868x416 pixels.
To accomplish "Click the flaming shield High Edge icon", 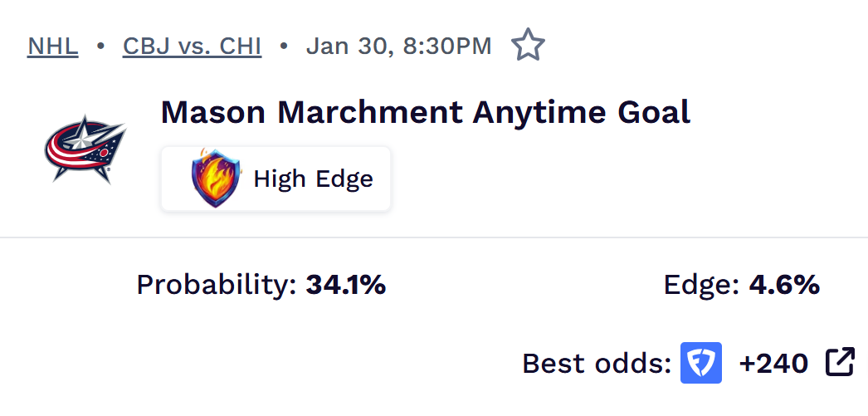I will 216,178.
